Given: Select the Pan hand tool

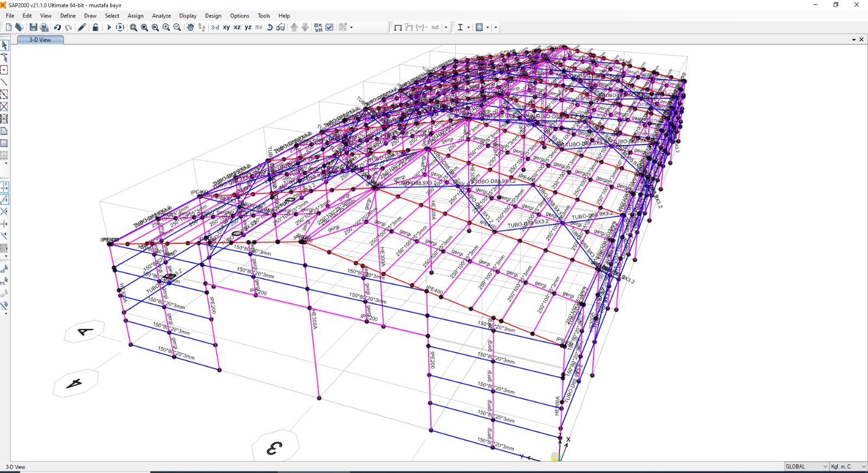Looking at the screenshot, I should pyautogui.click(x=190, y=27).
